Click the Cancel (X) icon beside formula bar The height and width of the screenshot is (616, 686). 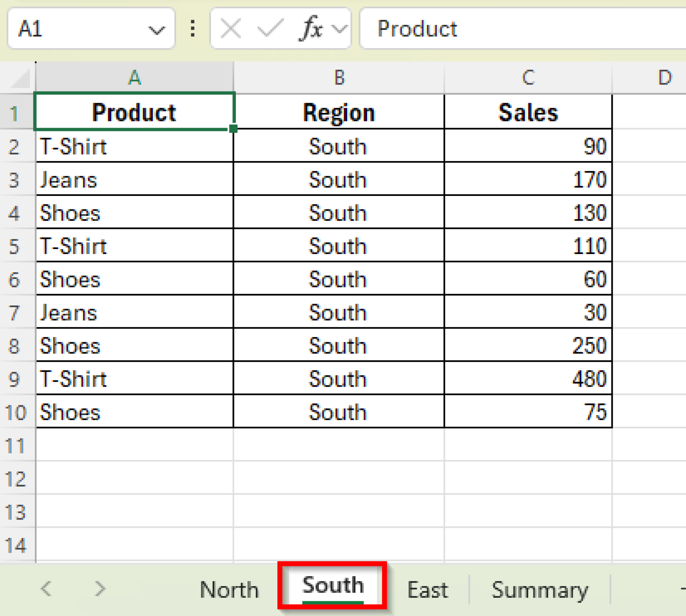[x=230, y=29]
